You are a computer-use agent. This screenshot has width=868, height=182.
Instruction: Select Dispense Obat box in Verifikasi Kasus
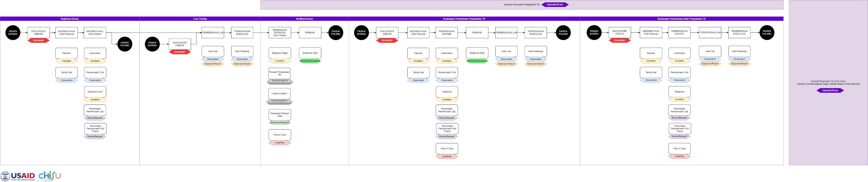pyautogui.click(x=310, y=53)
